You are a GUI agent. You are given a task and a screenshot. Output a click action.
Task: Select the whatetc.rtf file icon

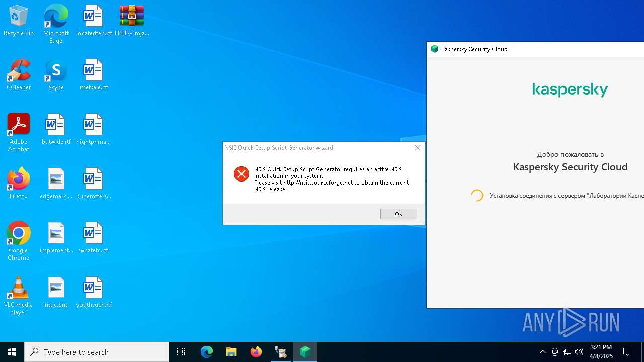tap(94, 238)
